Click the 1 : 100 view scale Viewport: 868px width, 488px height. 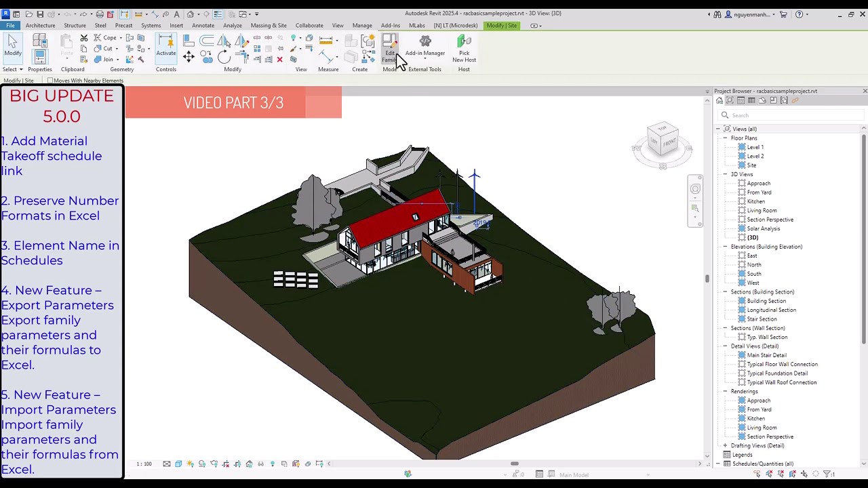point(144,464)
